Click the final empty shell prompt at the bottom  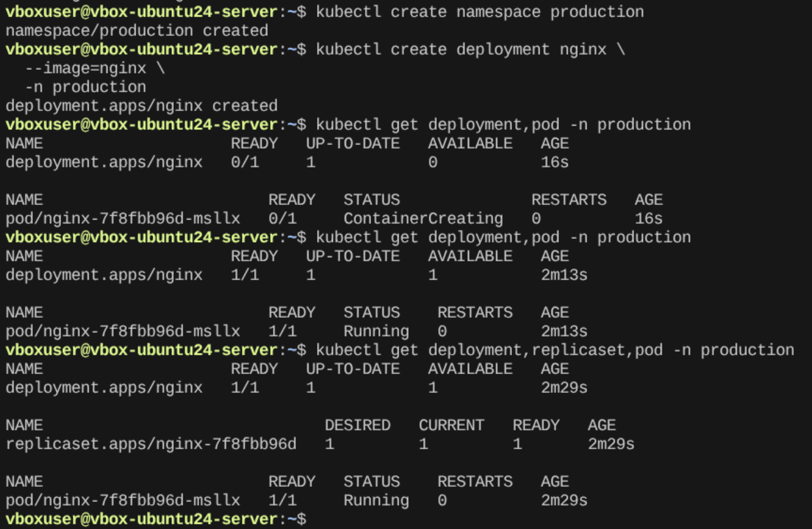click(x=156, y=519)
